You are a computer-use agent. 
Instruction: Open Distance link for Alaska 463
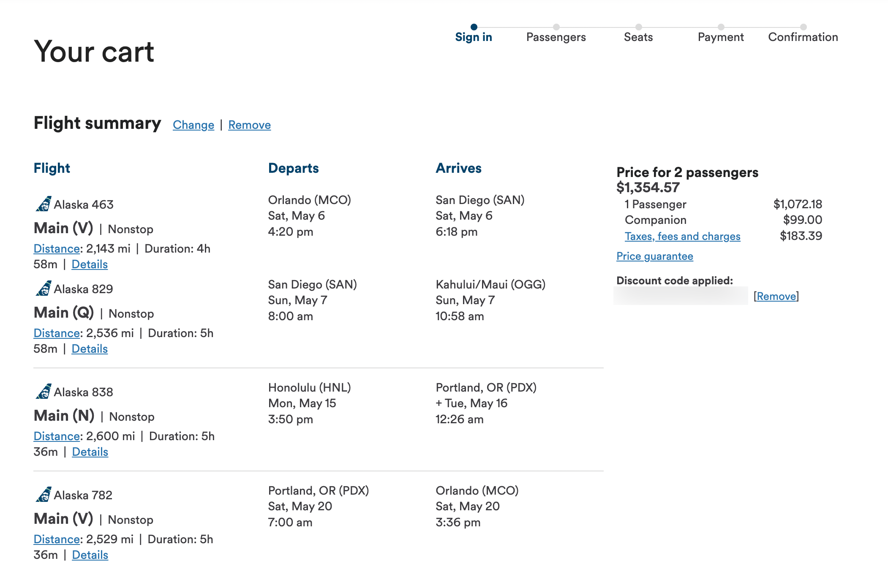[57, 249]
